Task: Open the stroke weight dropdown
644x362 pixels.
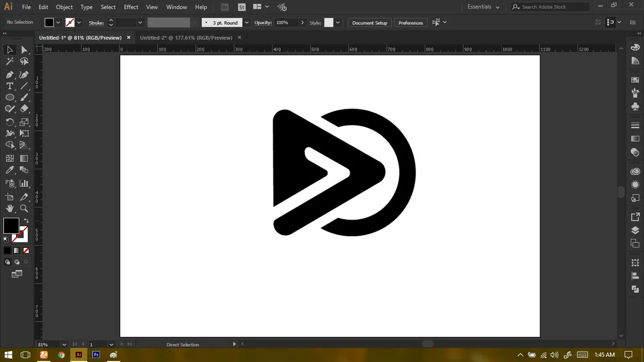Action: [x=140, y=23]
